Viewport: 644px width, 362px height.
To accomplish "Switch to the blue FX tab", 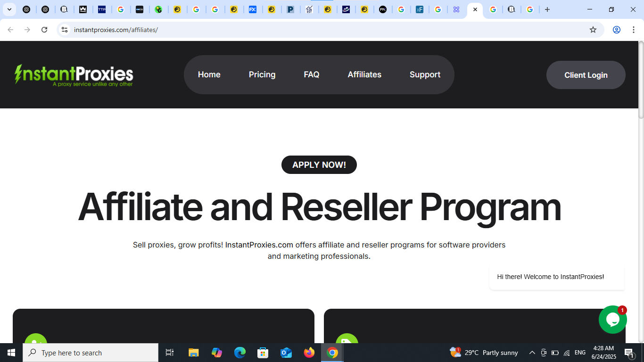I will (253, 9).
